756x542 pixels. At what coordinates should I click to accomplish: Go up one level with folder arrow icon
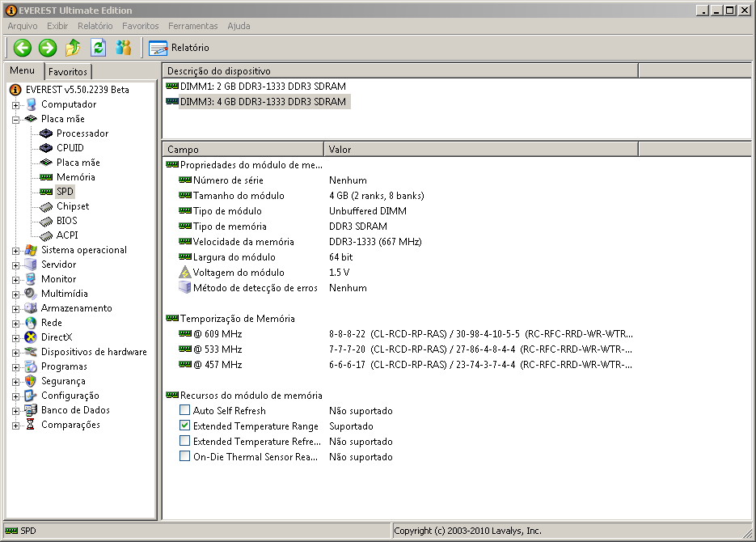[x=73, y=48]
